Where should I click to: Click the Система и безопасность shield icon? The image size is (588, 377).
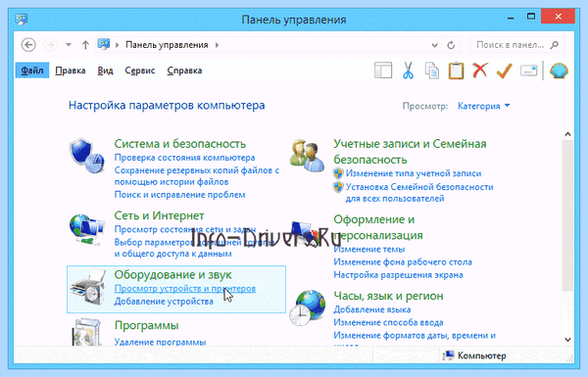click(87, 156)
